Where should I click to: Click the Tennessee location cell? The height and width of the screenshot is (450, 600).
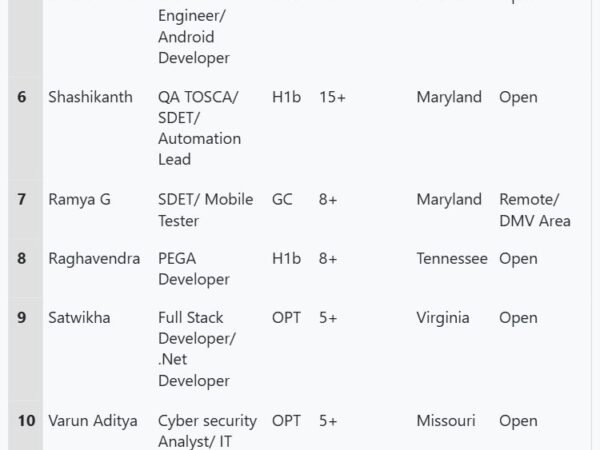click(x=452, y=258)
